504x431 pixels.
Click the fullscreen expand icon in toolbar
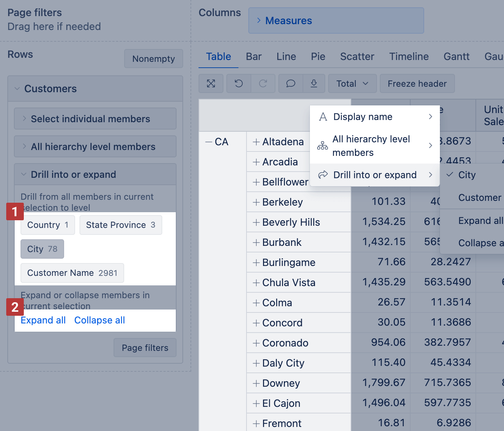211,83
